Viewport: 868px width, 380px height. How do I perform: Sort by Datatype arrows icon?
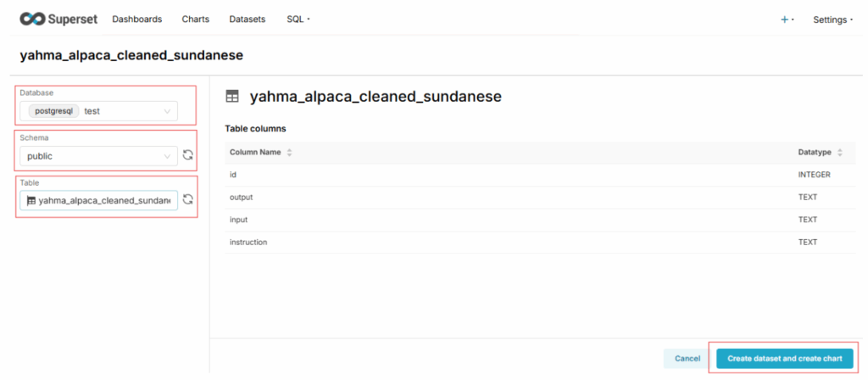839,153
